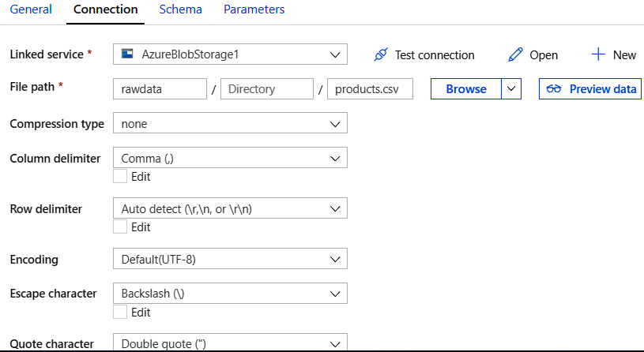Click the Directory input field
This screenshot has height=352, width=644.
[x=267, y=89]
